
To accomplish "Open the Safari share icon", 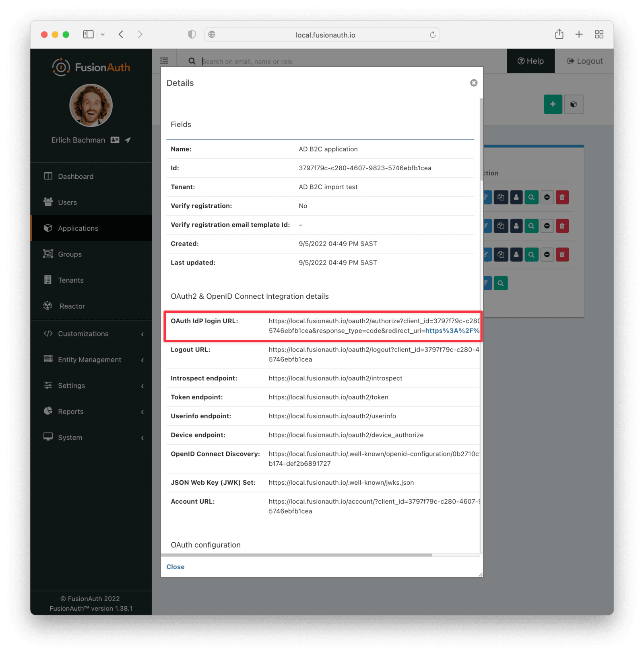I will (x=559, y=34).
